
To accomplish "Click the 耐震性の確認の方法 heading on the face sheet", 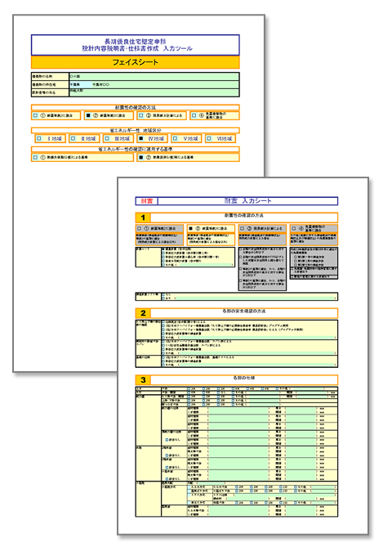I will click(136, 107).
